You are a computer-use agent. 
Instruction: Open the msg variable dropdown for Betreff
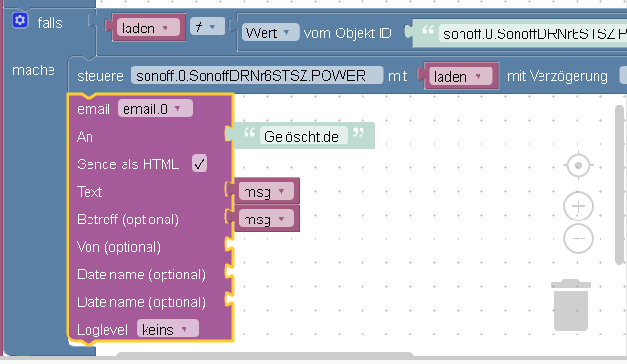[x=265, y=219]
